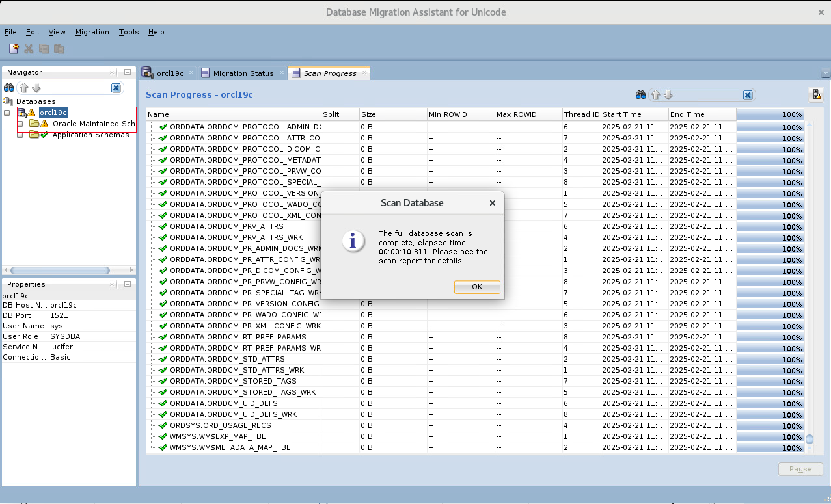
Task: Click the End Time column header
Action: point(702,114)
